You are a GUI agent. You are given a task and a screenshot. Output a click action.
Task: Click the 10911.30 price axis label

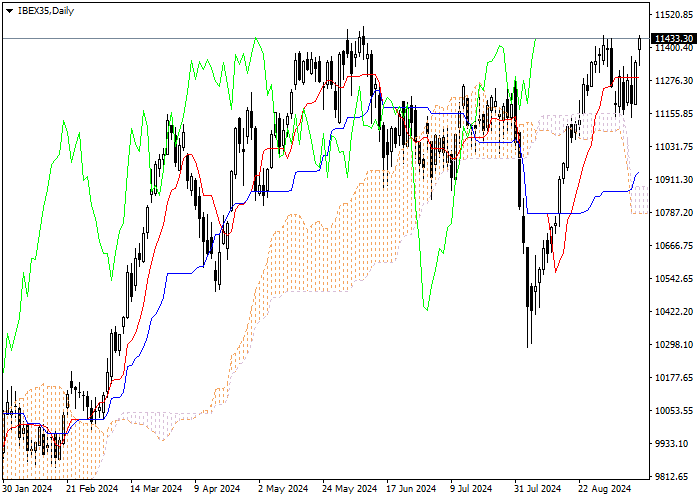tap(674, 180)
